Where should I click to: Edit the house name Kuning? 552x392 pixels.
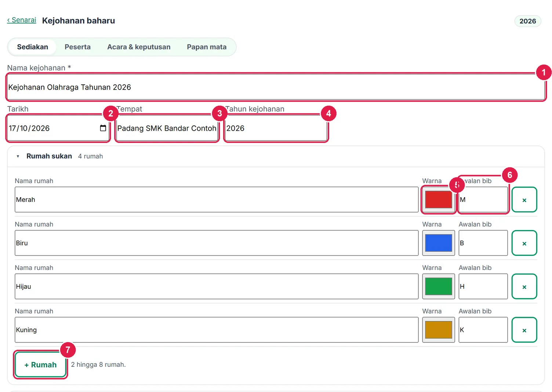[x=217, y=330]
